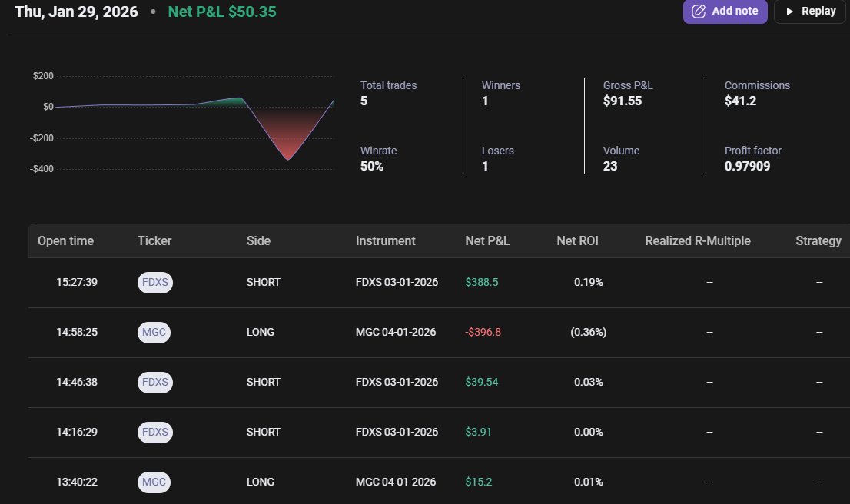Viewport: 850px width, 504px height.
Task: Click the $3.91 net P&L value
Action: (x=478, y=432)
